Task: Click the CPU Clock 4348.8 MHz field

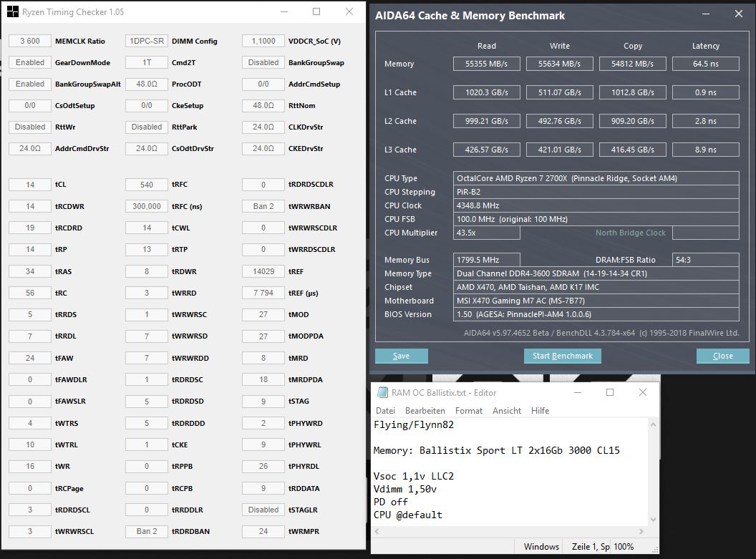Action: 596,205
